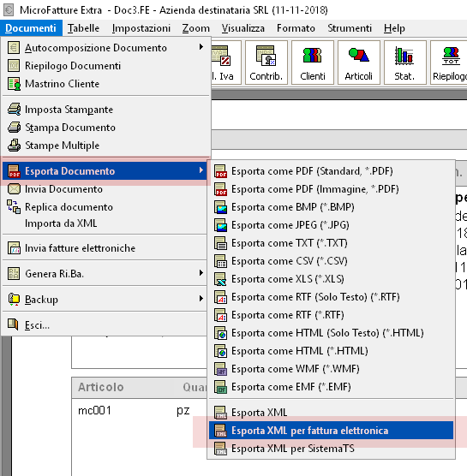Image resolution: width=467 pixels, height=476 pixels.
Task: Open the Strumenti menu
Action: point(350,28)
